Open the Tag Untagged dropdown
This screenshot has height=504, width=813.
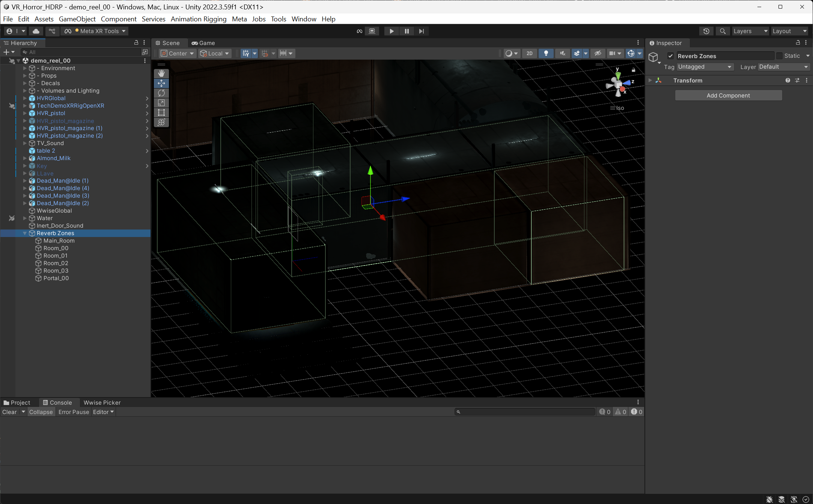coord(705,67)
